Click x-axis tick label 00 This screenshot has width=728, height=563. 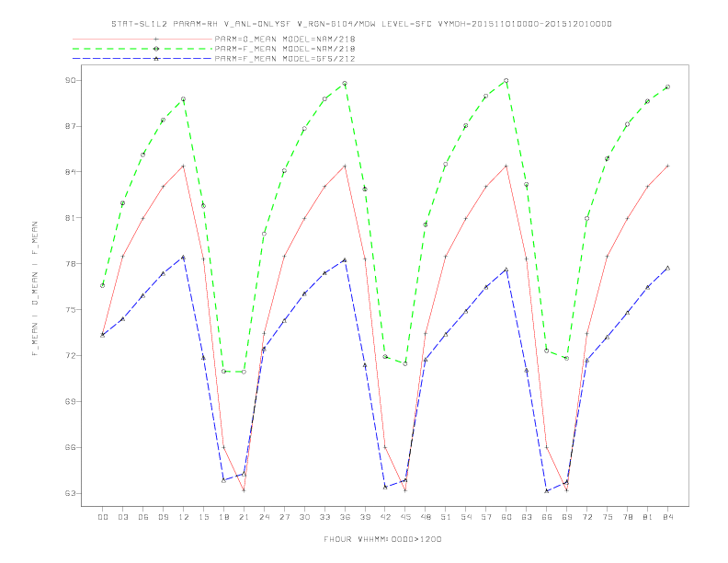(x=103, y=517)
